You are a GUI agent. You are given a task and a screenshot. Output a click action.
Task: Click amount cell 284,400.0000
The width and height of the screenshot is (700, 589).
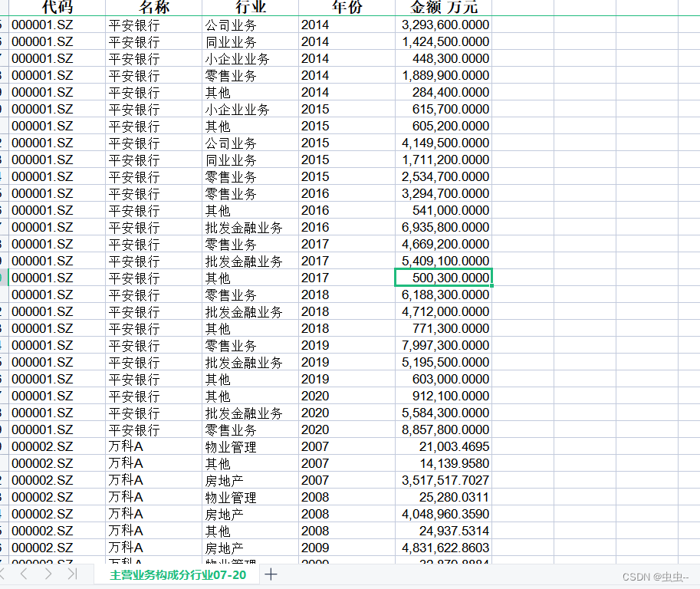coord(444,92)
